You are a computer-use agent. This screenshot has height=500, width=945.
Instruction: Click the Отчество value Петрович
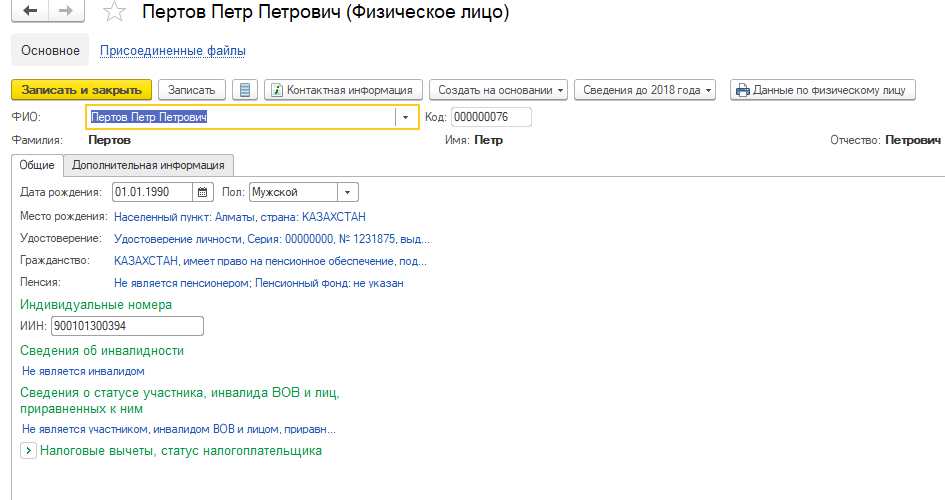tap(912, 140)
